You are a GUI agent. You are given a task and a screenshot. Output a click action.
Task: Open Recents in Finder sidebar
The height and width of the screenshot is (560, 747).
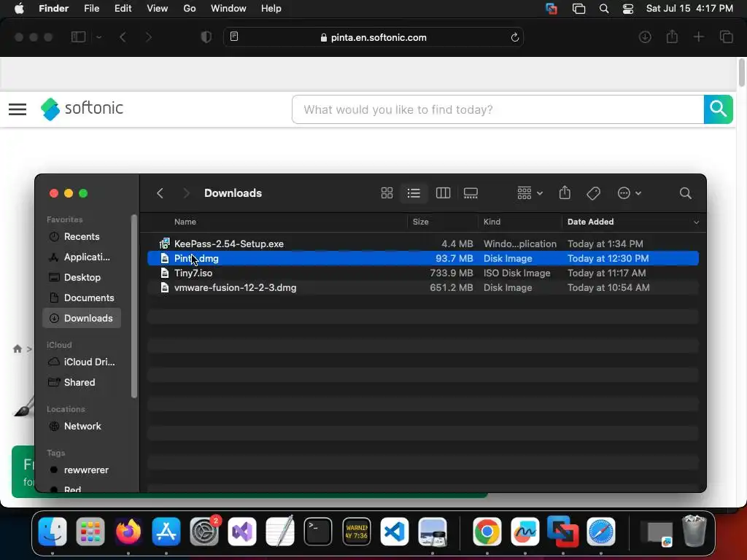(82, 237)
